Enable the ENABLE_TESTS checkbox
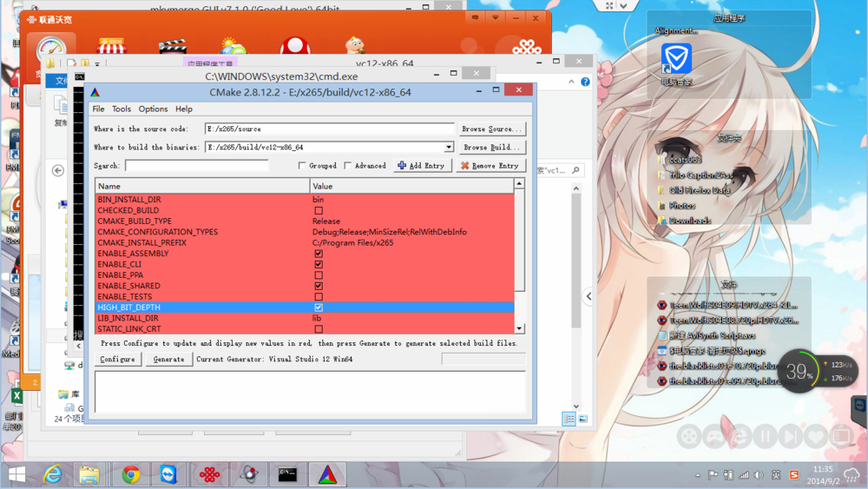This screenshot has height=489, width=868. click(x=319, y=297)
